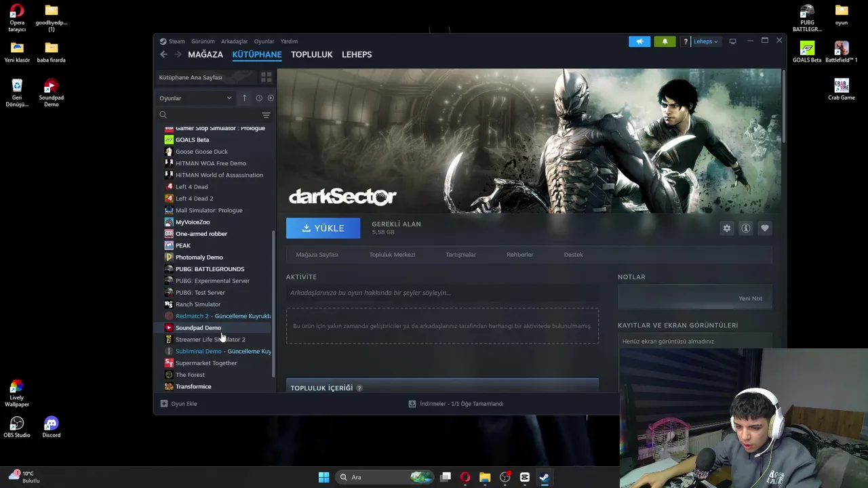Viewport: 868px width, 488px height.
Task: Select PEAK in the game list
Action: 183,245
